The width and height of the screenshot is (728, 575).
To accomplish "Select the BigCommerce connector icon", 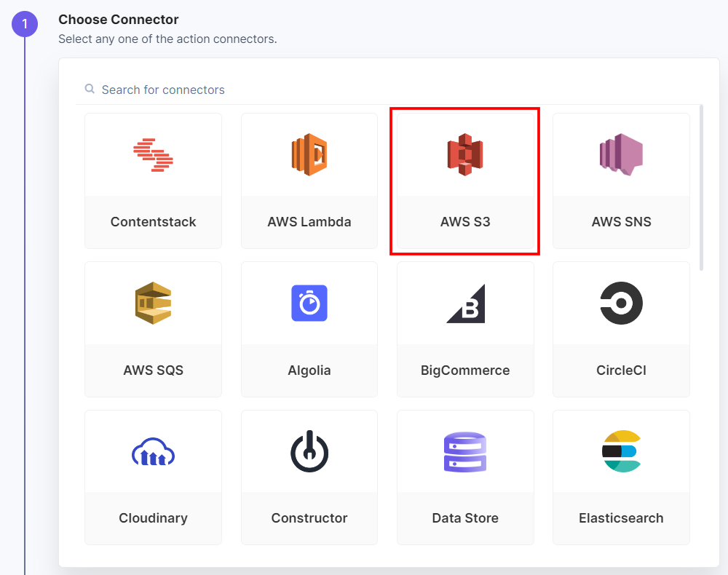I will coord(465,303).
